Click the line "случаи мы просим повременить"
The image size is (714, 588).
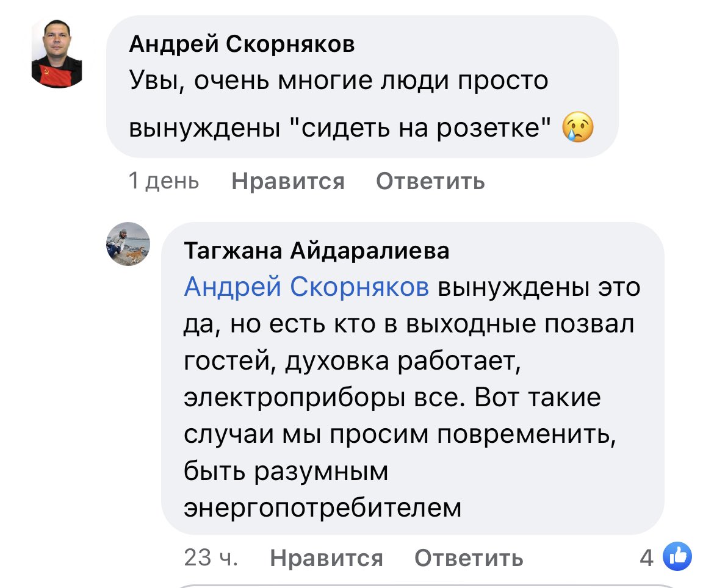coord(398,434)
